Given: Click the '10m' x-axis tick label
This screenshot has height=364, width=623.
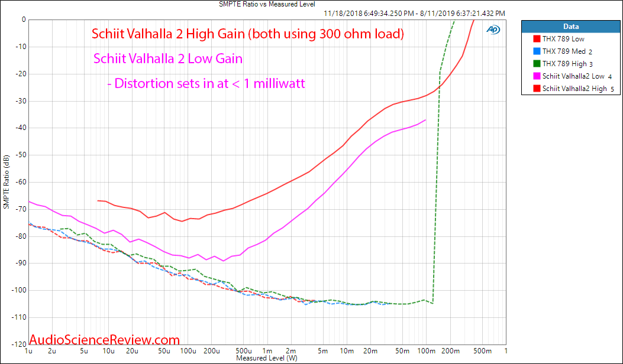Looking at the screenshot, I should pyautogui.click(x=347, y=352).
